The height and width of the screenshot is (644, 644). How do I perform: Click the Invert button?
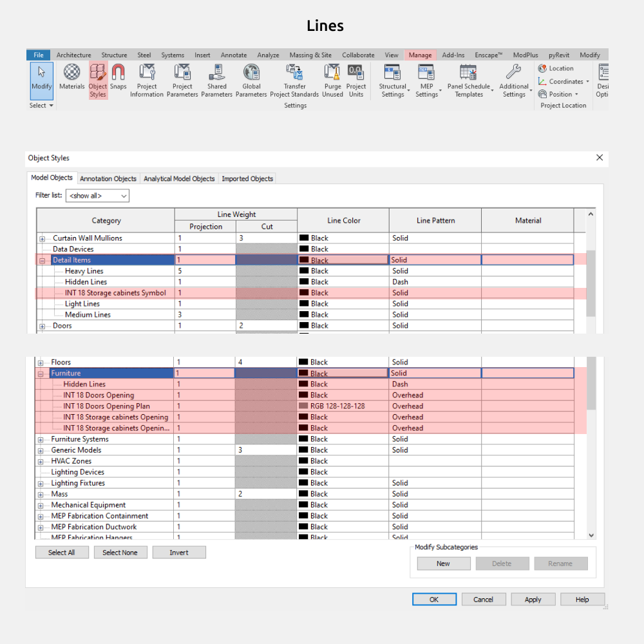pos(179,553)
